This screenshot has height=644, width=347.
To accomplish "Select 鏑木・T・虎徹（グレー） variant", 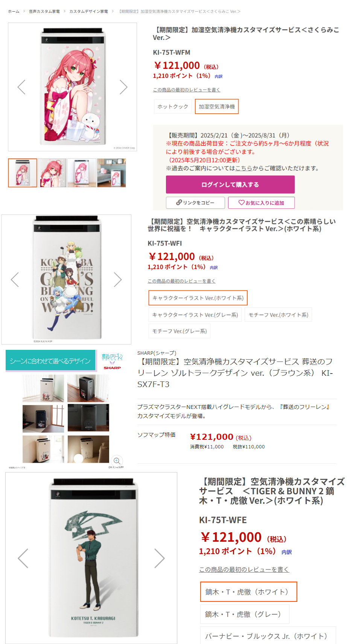I will click(x=245, y=614).
